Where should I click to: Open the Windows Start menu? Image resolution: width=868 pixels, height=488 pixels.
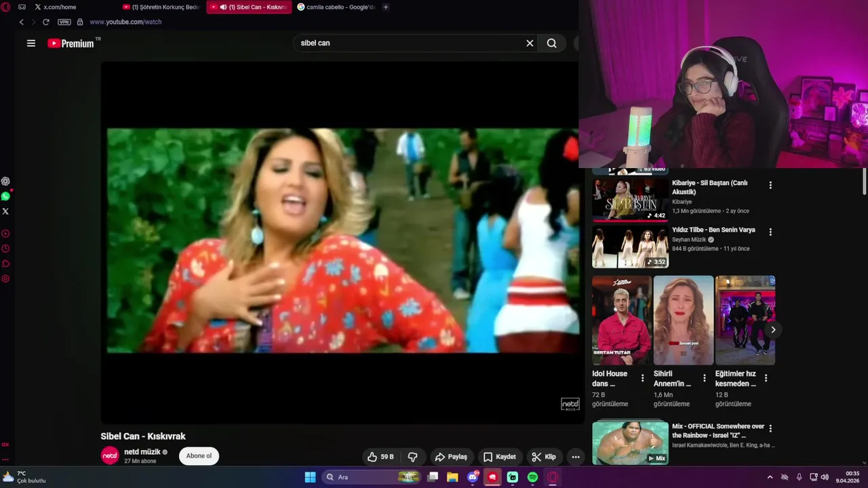pos(310,477)
